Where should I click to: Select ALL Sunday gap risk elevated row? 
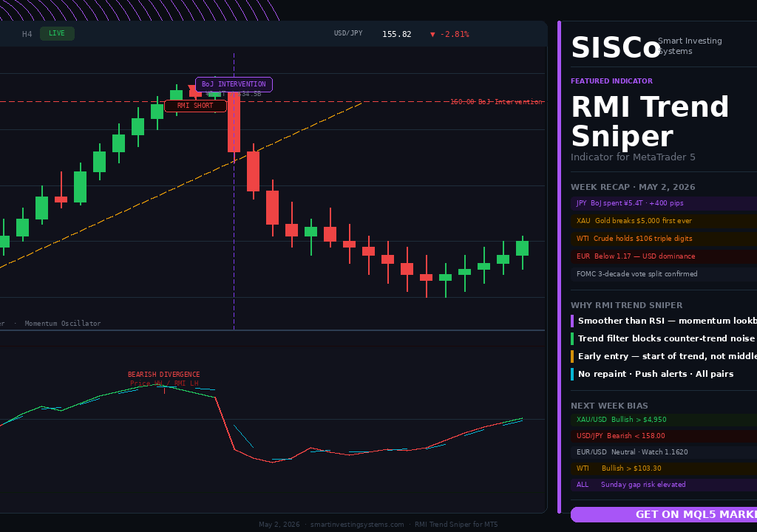(x=664, y=485)
